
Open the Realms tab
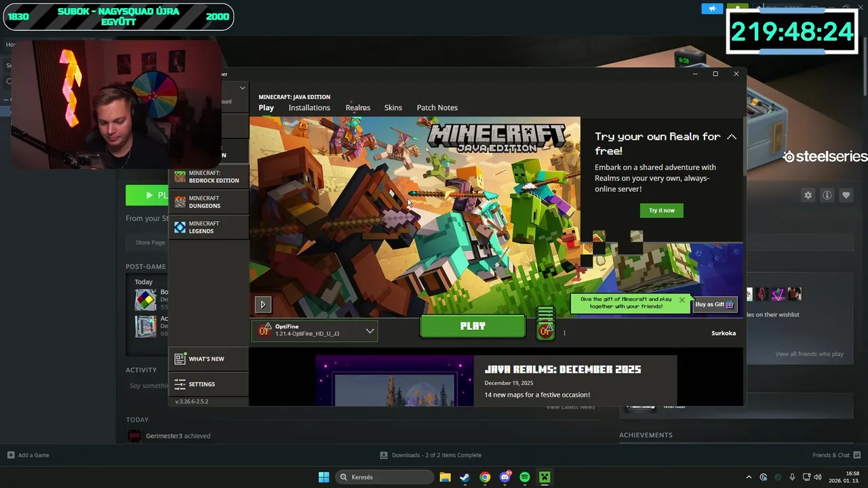click(x=357, y=108)
